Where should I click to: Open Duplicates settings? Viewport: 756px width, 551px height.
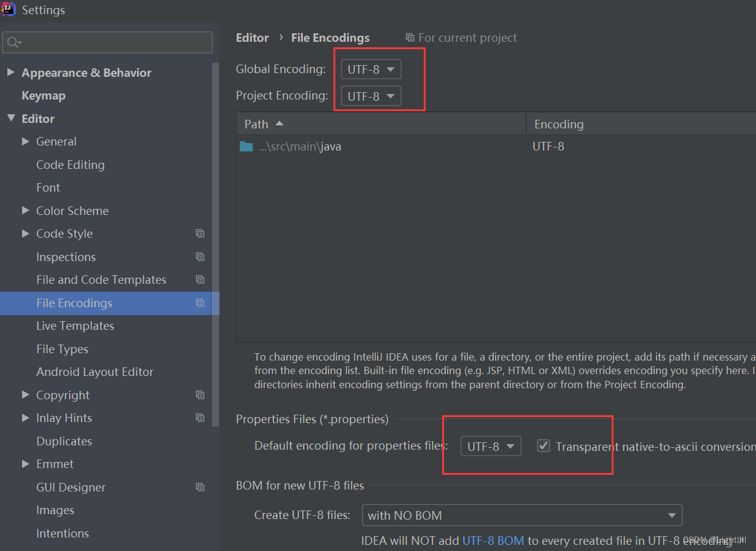[64, 441]
